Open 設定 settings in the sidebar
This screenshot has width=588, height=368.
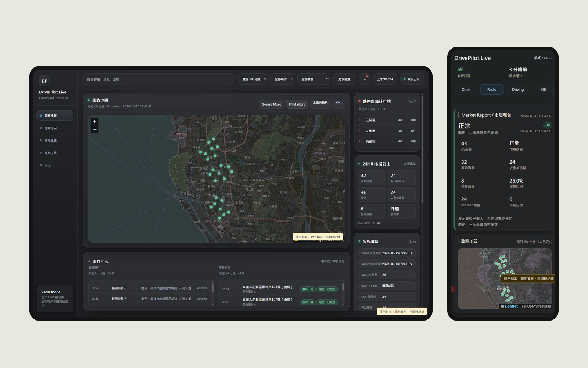point(55,165)
